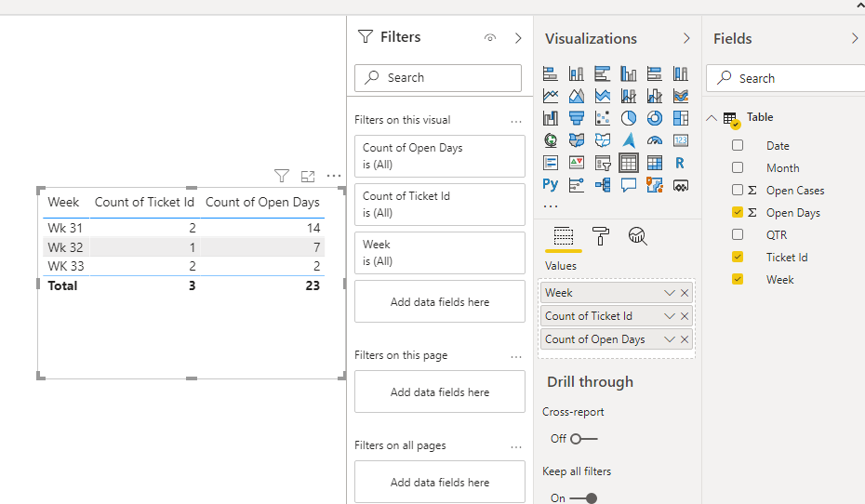The width and height of the screenshot is (865, 504).
Task: Select the Stacked area chart visual
Action: 603,96
